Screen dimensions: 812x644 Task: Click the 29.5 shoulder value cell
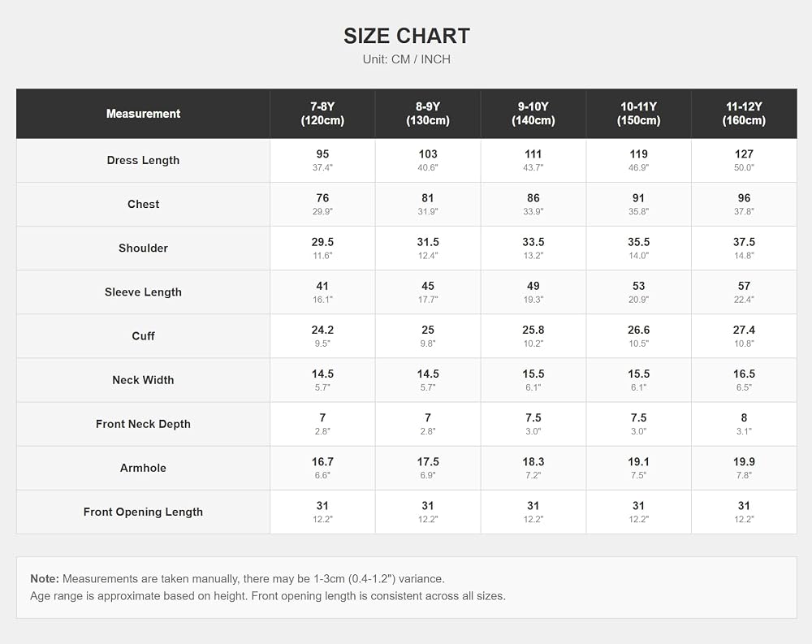(322, 249)
